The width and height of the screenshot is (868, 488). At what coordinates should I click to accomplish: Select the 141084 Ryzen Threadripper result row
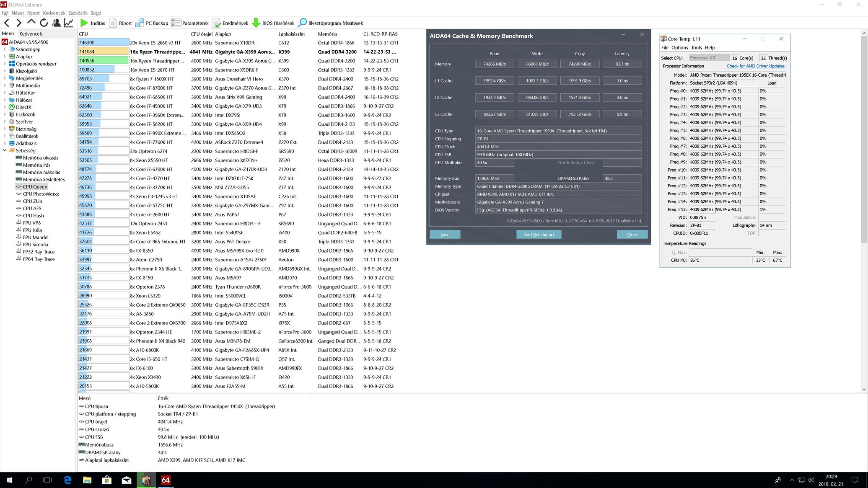(238, 52)
